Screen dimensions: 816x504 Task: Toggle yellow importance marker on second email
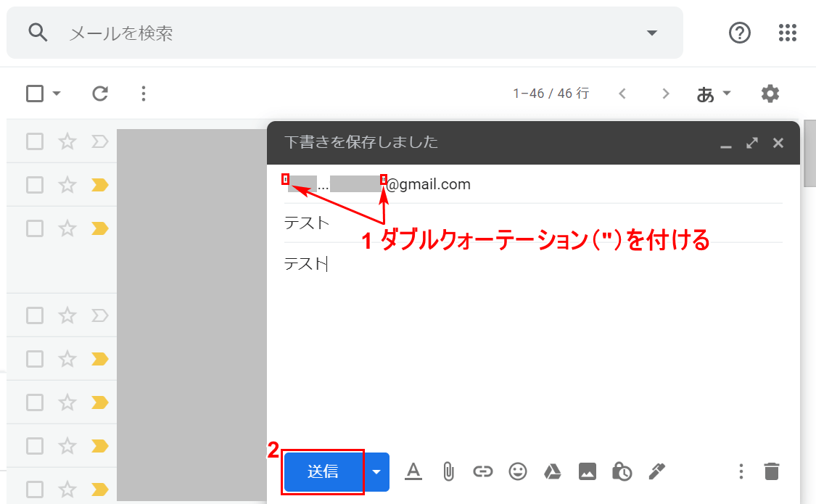100,185
